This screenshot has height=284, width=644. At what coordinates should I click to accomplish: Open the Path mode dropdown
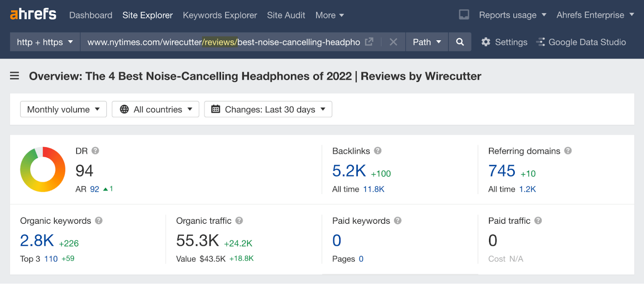pos(427,42)
